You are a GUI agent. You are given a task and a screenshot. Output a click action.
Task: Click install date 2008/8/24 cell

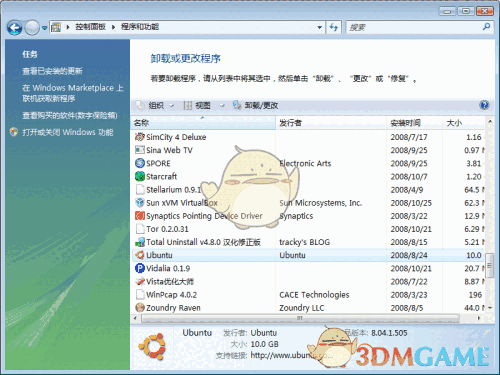tap(409, 255)
